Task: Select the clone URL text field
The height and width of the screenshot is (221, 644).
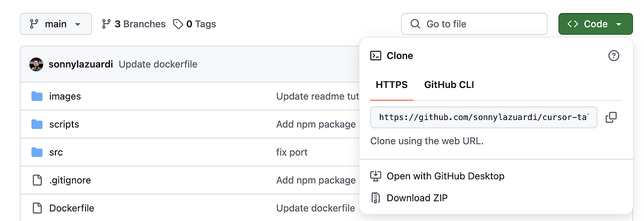Action: coord(483,118)
